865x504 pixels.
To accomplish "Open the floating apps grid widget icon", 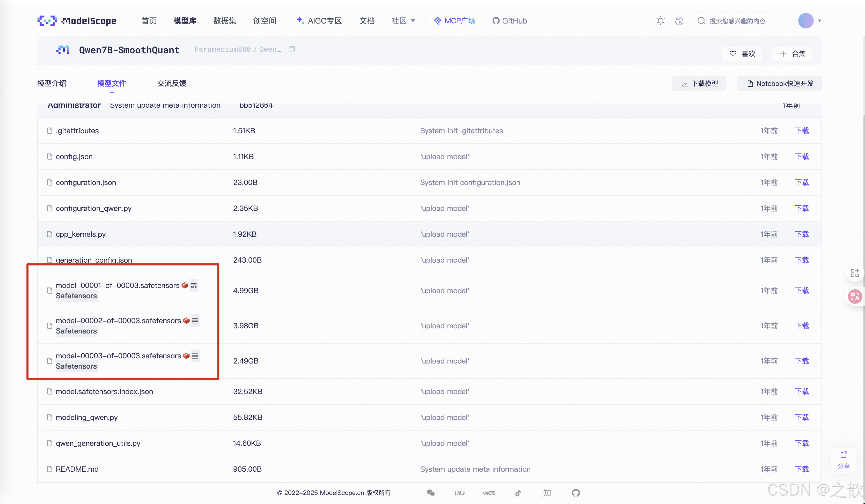I will [x=855, y=273].
